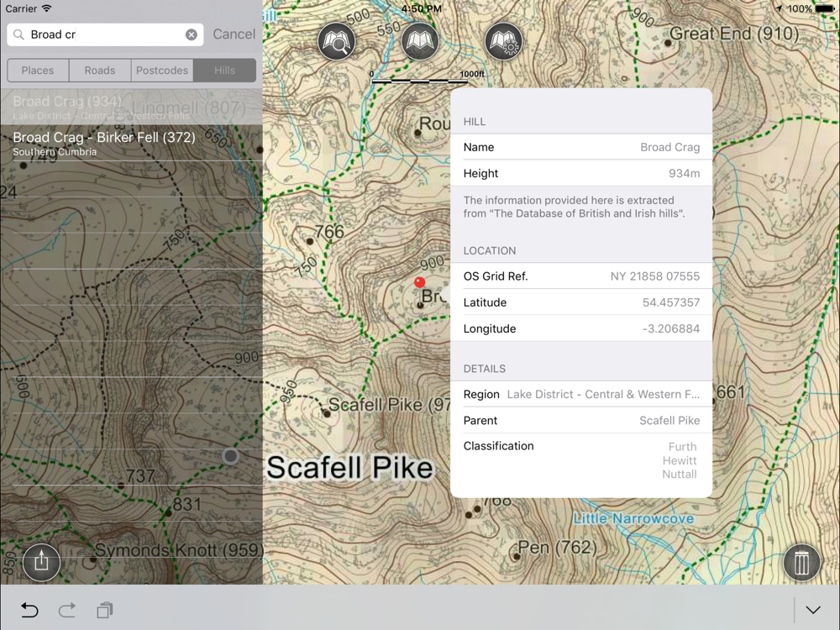Select the Postcodes search tab
The image size is (840, 630).
point(162,71)
